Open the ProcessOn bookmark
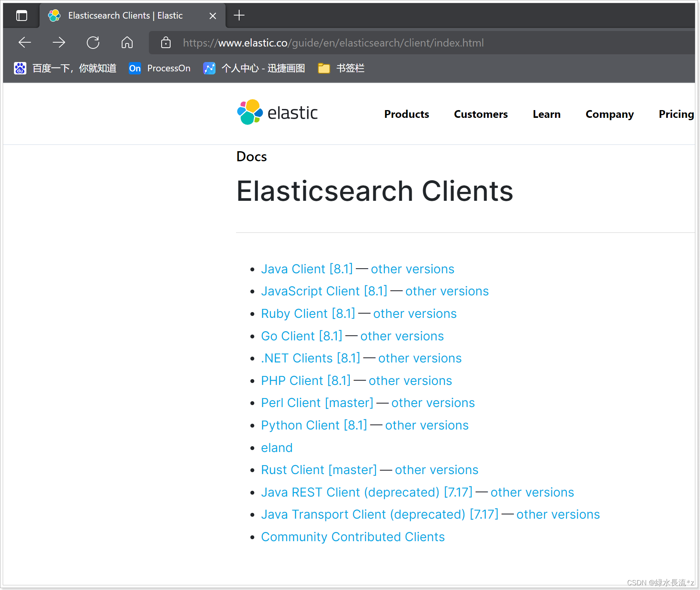The image size is (700, 590). click(x=160, y=68)
